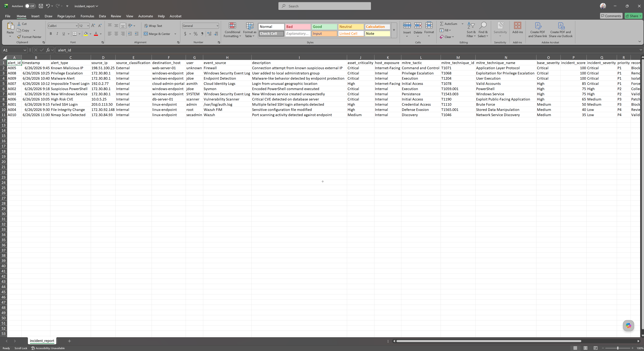Click the Fill Color bucket icon
Screen dimensions: 644x351
pos(86,34)
